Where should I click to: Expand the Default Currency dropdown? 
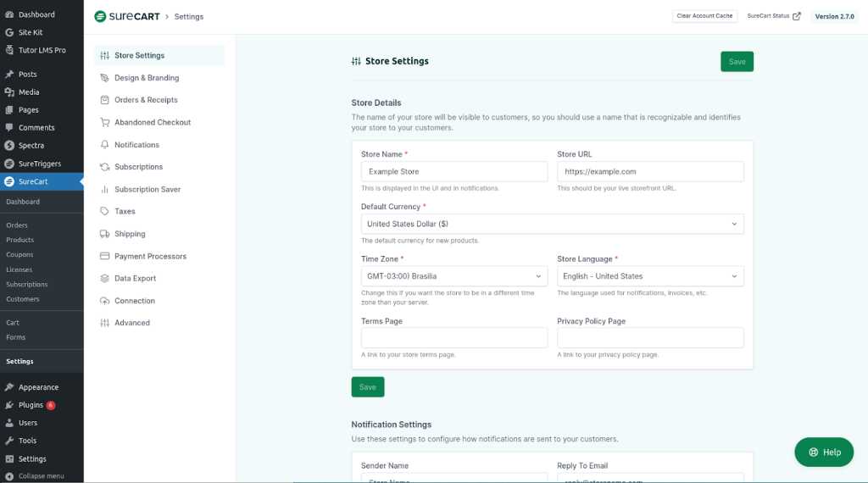click(x=552, y=224)
